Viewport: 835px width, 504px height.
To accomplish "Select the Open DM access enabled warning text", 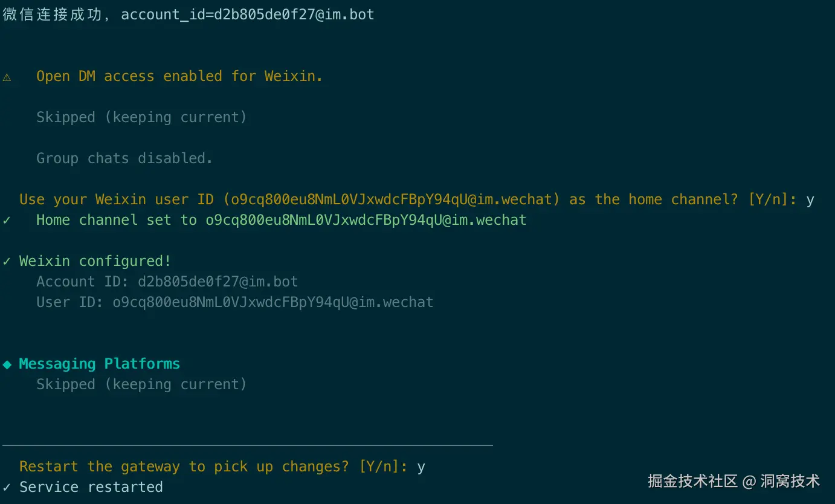I will pyautogui.click(x=179, y=76).
